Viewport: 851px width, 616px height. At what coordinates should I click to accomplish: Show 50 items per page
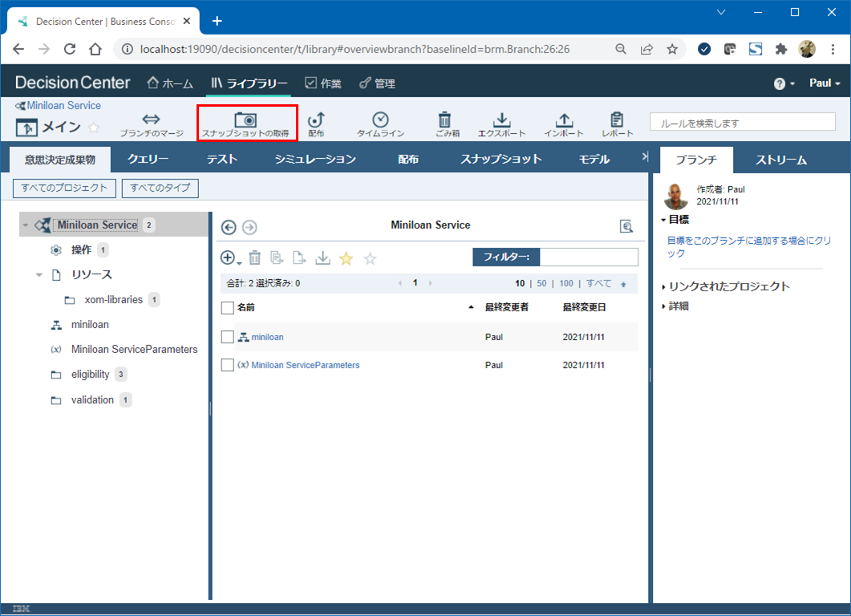pyautogui.click(x=541, y=283)
